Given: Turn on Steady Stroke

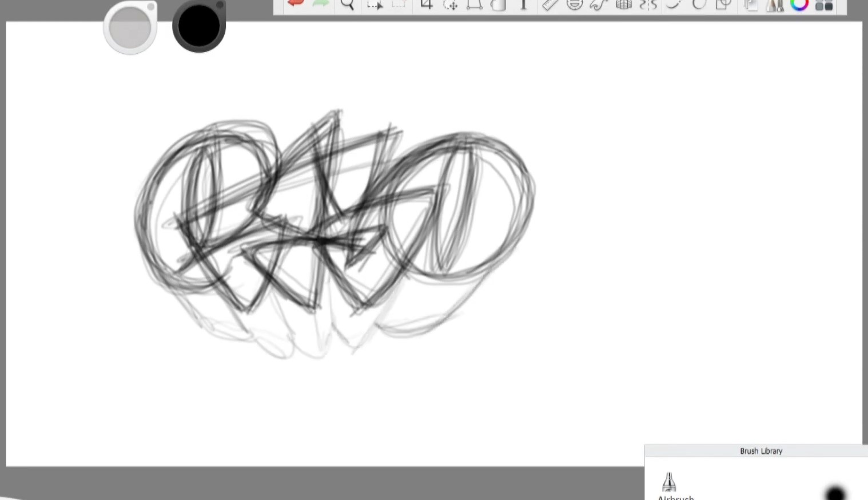Looking at the screenshot, I should click(x=674, y=5).
